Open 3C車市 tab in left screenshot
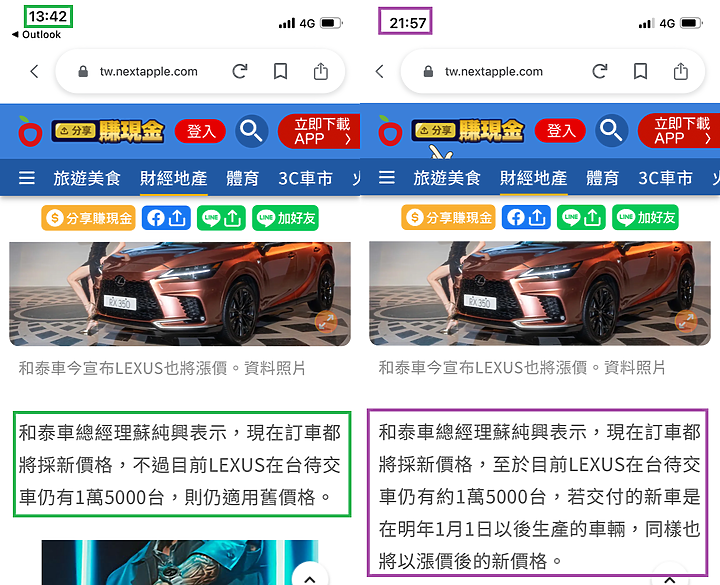This screenshot has height=585, width=720. click(305, 178)
